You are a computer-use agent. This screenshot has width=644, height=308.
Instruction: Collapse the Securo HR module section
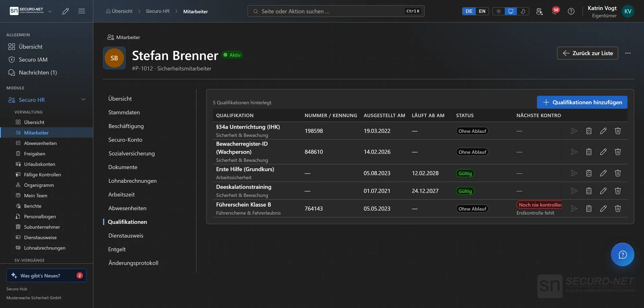point(83,100)
